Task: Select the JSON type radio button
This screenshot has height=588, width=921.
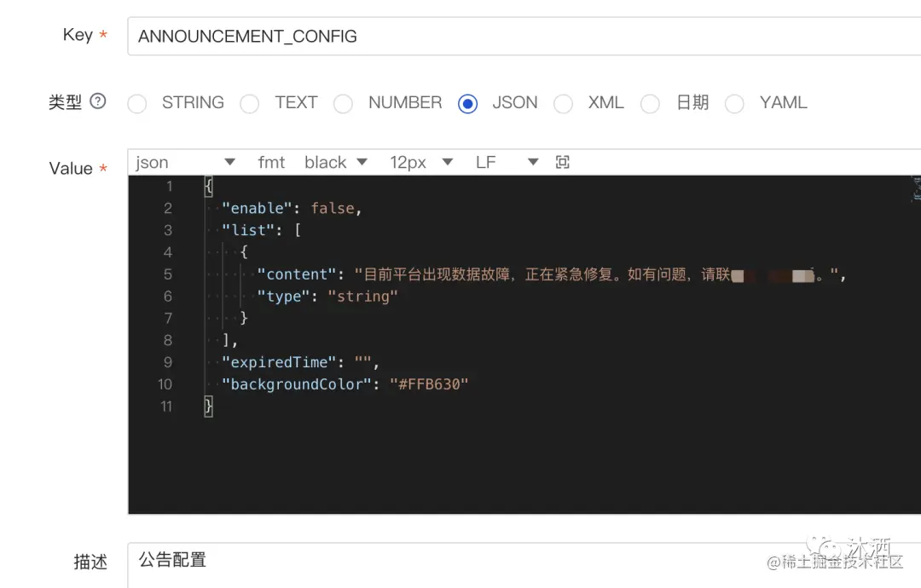Action: [467, 104]
